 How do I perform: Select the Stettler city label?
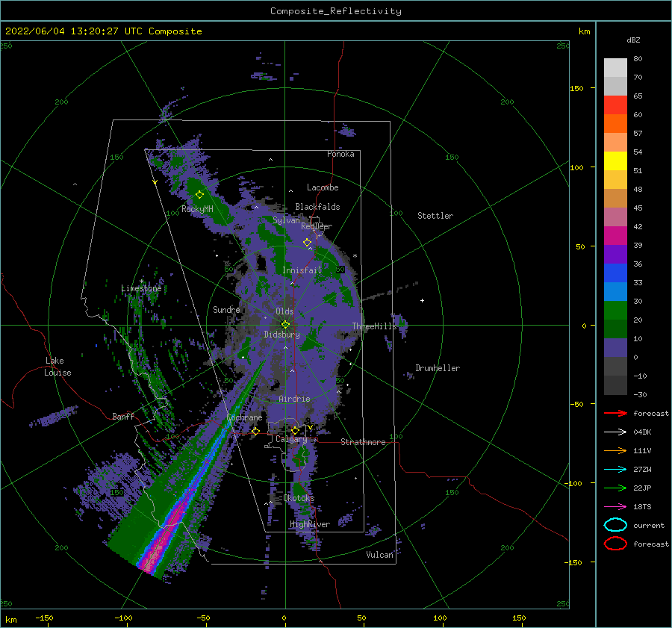(x=435, y=216)
